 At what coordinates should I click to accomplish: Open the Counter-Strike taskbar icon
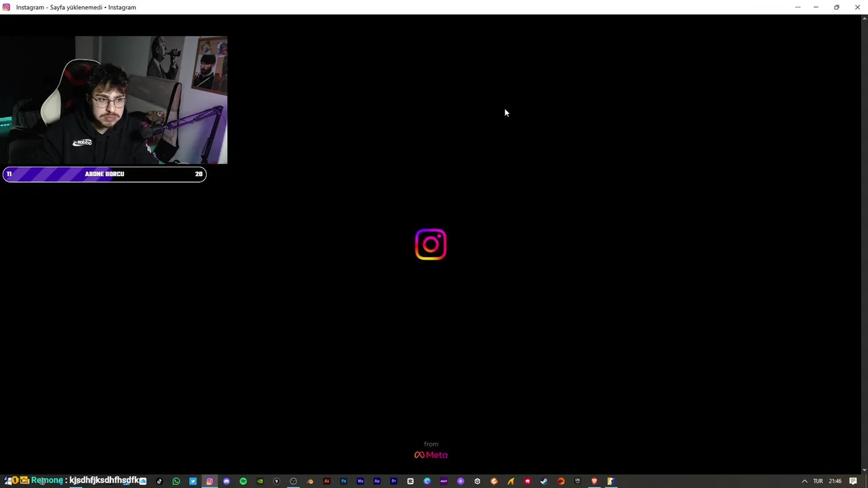[611, 481]
